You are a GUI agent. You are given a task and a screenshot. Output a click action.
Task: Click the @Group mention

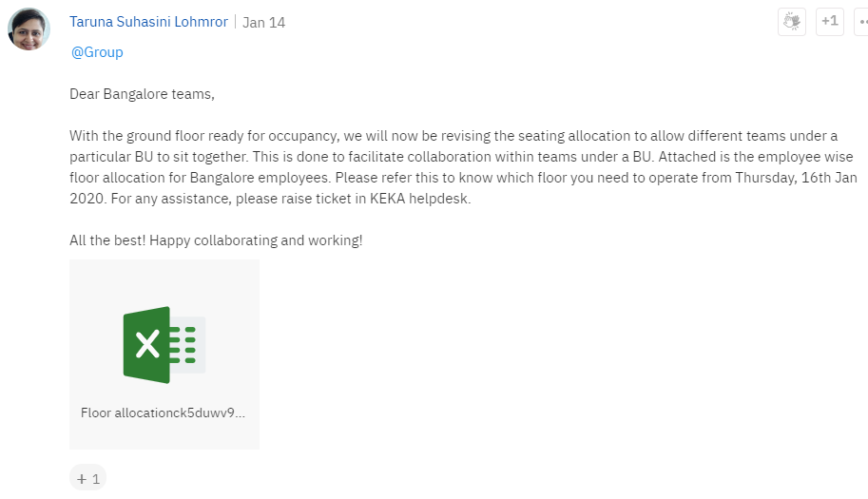tap(97, 52)
